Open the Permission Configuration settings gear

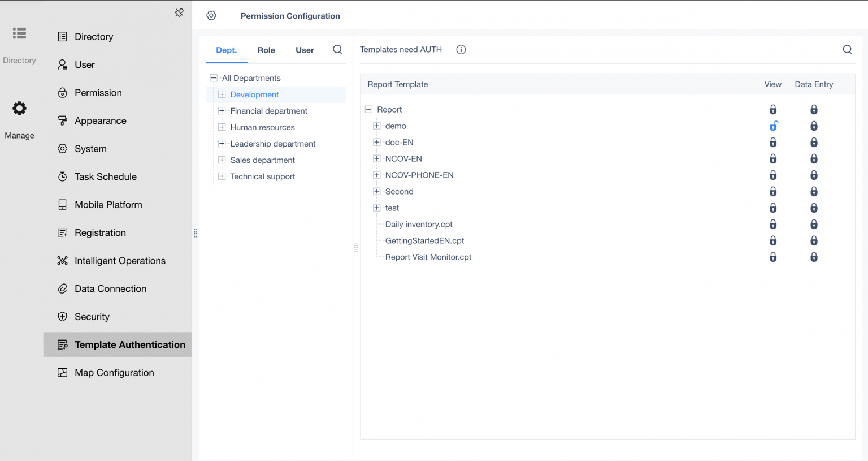(211, 15)
